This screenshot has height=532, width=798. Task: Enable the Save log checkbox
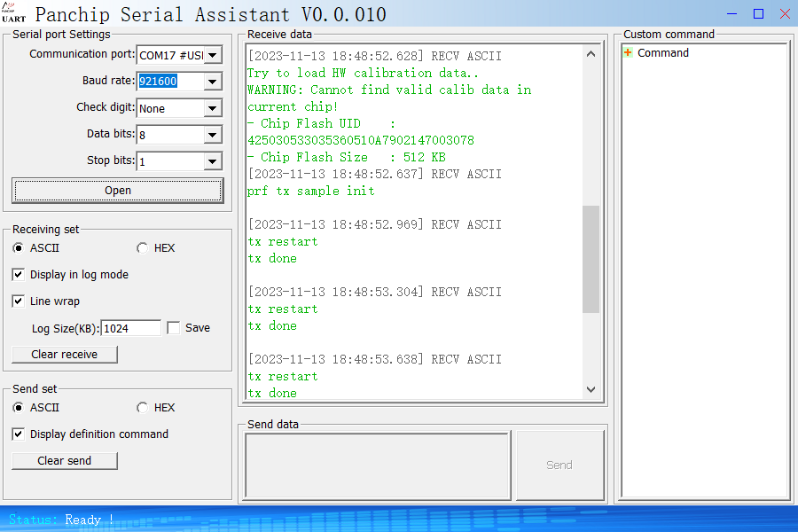point(174,328)
